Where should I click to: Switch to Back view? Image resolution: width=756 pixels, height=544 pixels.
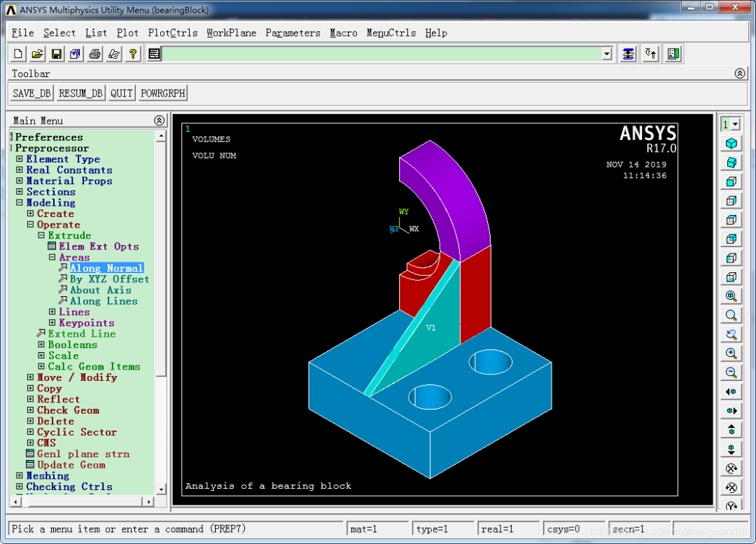[x=731, y=239]
